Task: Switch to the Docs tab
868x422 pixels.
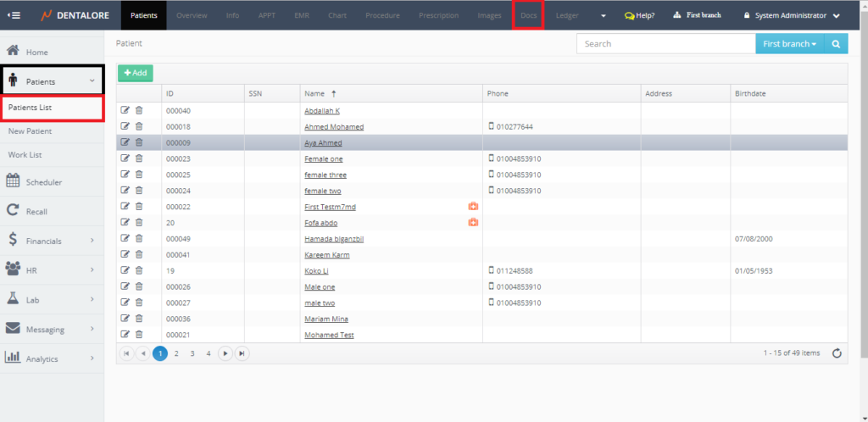Action: (528, 15)
